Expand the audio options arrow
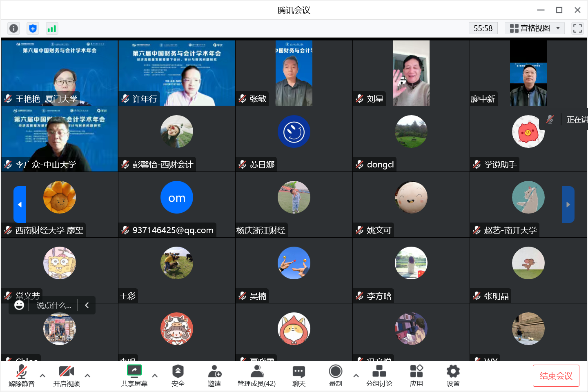 42,376
